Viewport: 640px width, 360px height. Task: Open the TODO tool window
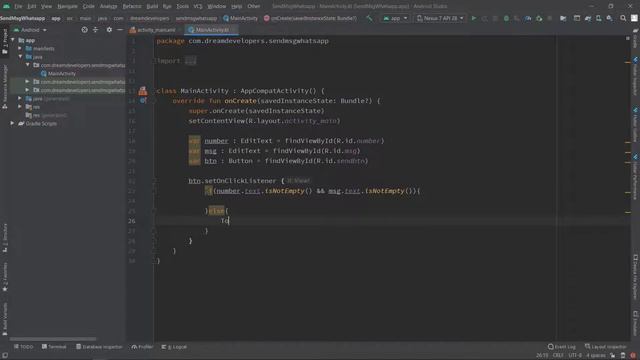23,347
